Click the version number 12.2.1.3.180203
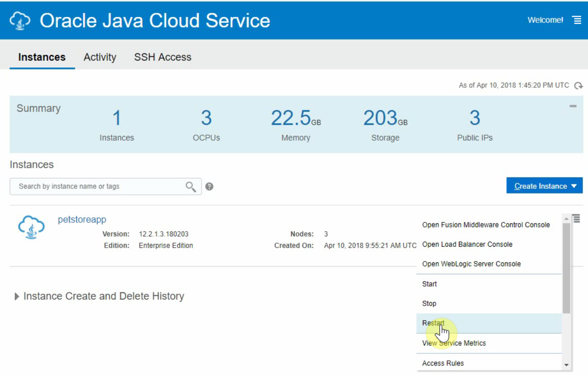The height and width of the screenshot is (375, 588). click(163, 234)
